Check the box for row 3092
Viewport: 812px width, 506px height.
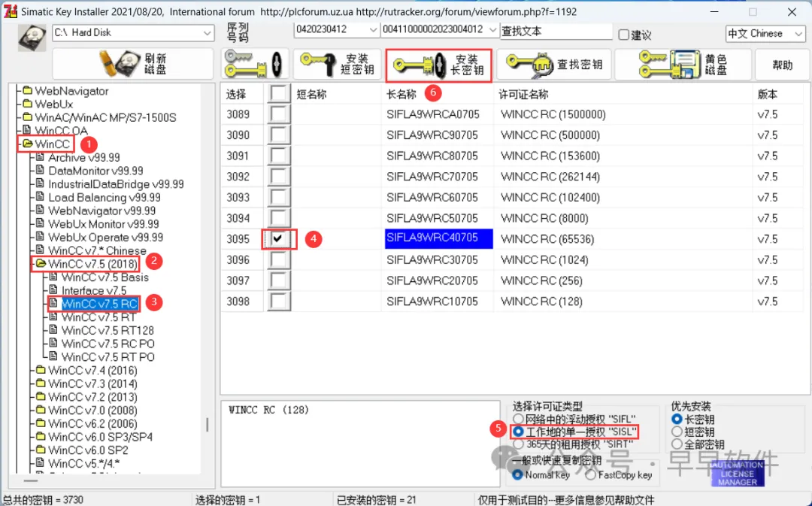coord(279,177)
